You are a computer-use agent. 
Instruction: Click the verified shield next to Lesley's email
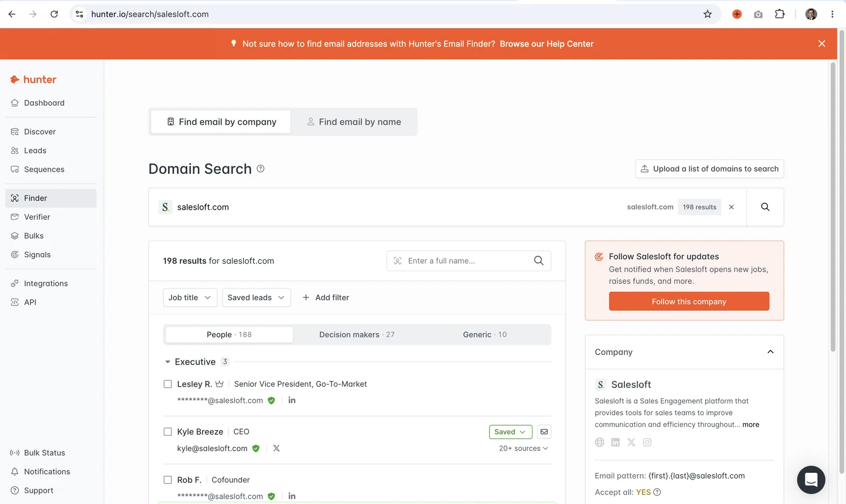(271, 400)
